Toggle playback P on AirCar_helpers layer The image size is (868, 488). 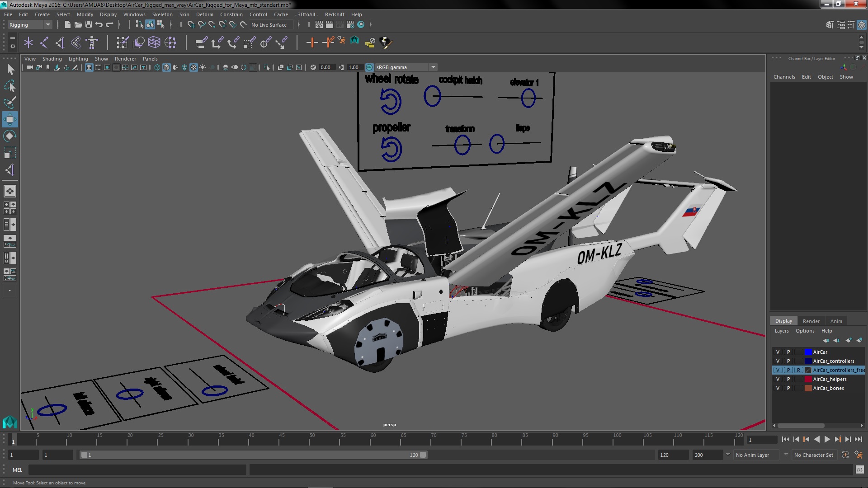coord(788,379)
